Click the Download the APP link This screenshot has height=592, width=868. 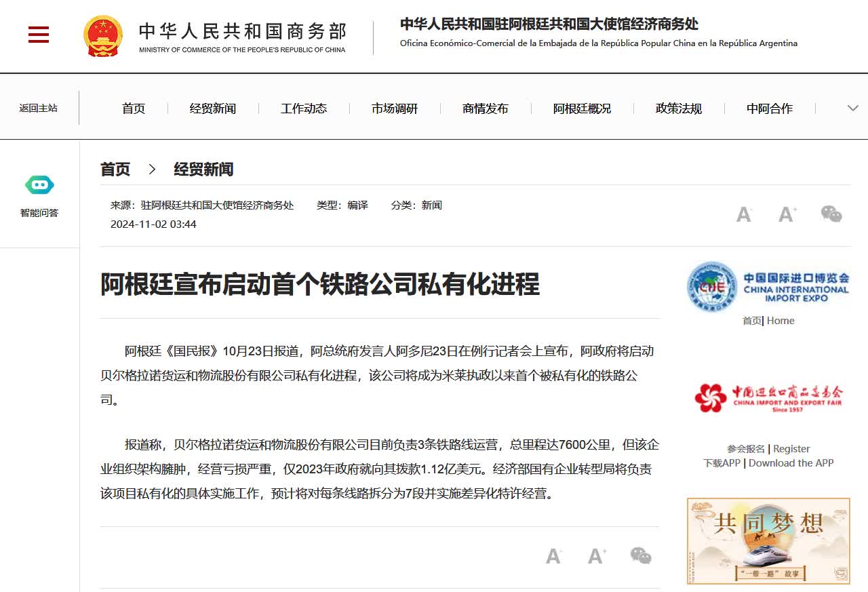click(791, 463)
